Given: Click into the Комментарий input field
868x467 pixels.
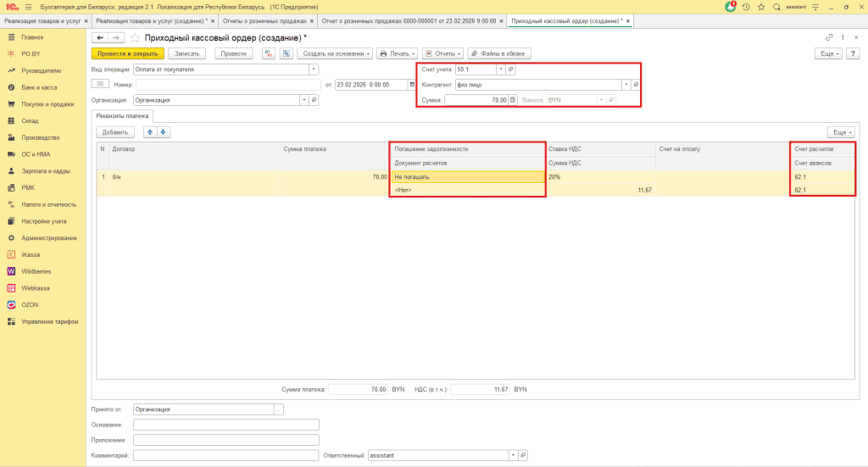Looking at the screenshot, I should coord(225,456).
